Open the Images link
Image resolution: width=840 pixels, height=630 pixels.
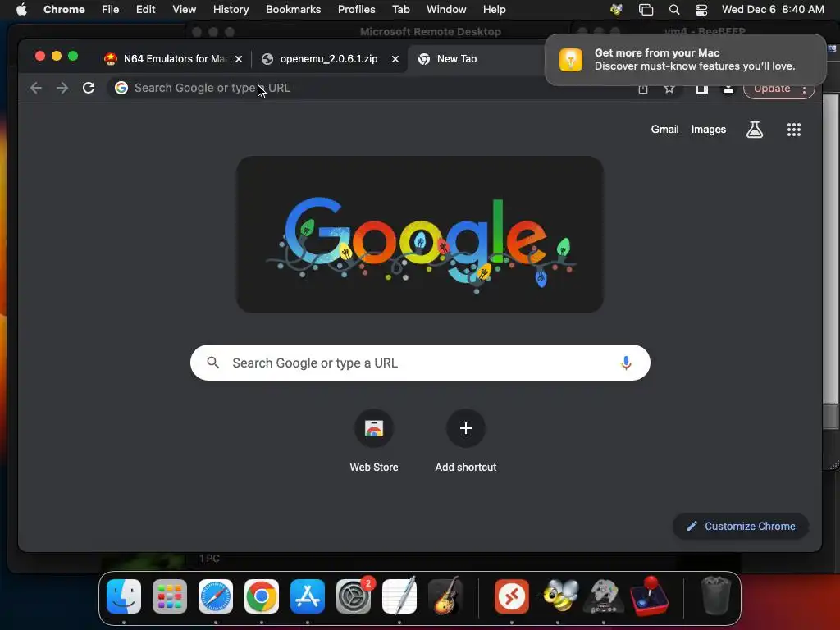click(x=708, y=129)
